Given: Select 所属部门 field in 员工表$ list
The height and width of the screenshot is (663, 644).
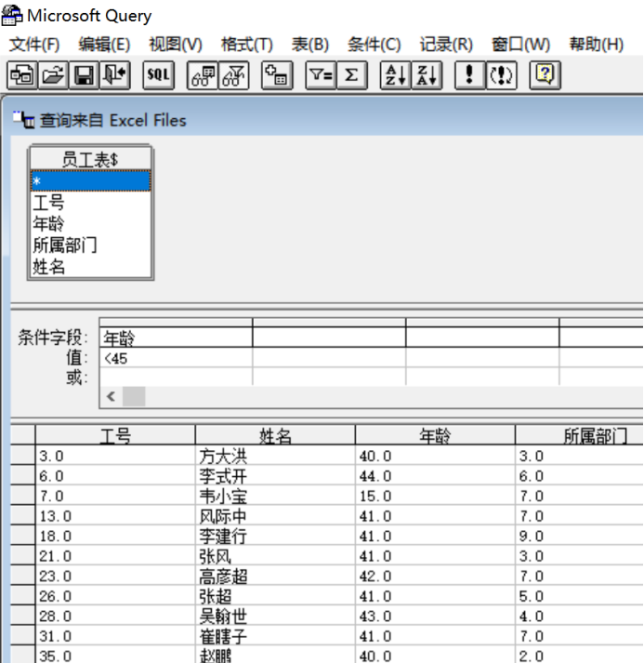Looking at the screenshot, I should [x=90, y=245].
